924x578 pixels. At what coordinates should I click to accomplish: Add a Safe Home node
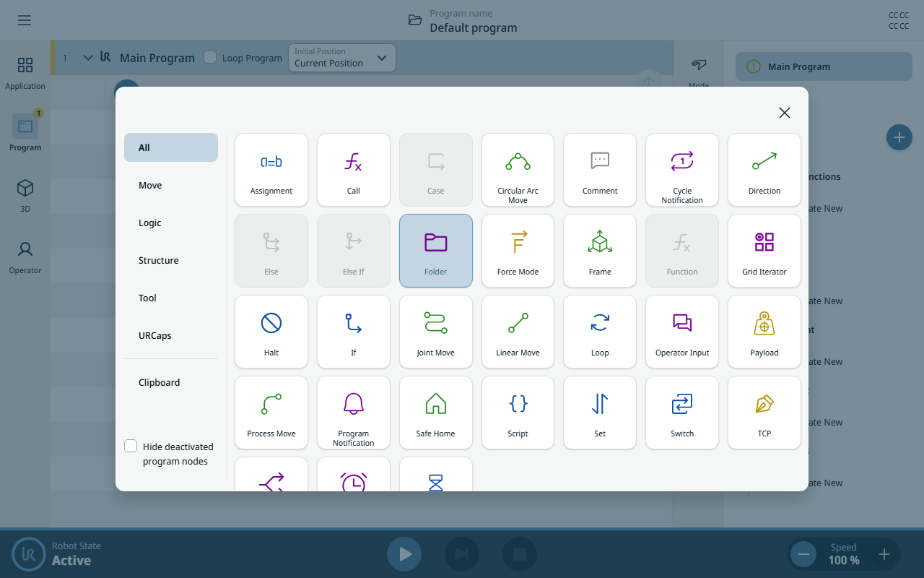coord(436,412)
